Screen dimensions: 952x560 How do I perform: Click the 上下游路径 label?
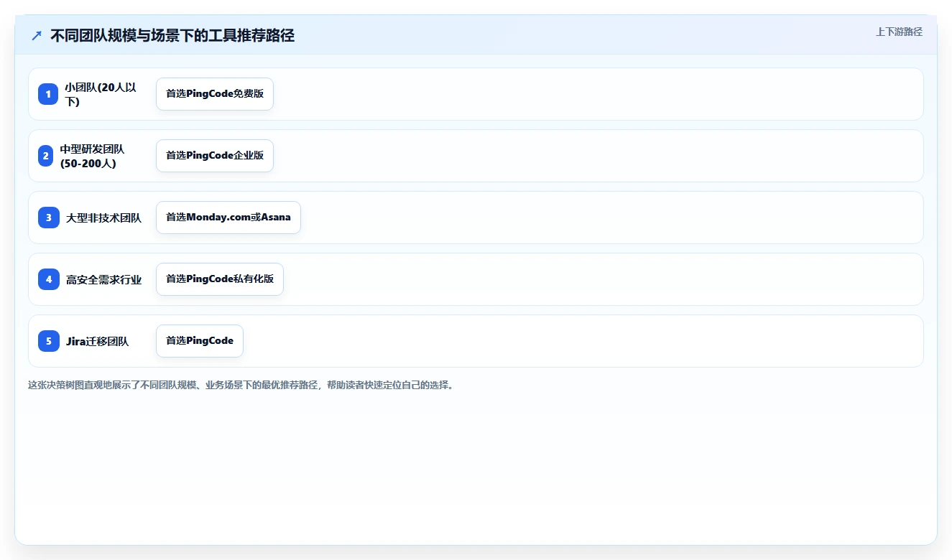pos(899,32)
